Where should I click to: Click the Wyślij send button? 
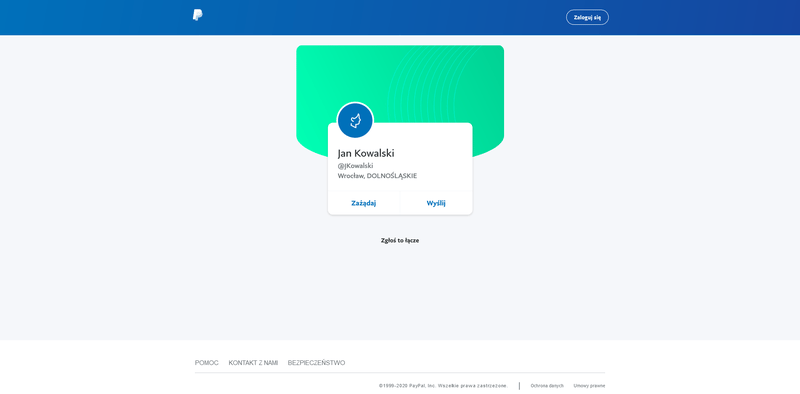(436, 203)
